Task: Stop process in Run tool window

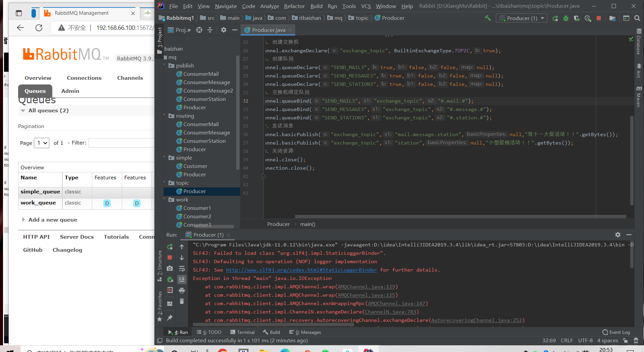Action: (x=170, y=257)
